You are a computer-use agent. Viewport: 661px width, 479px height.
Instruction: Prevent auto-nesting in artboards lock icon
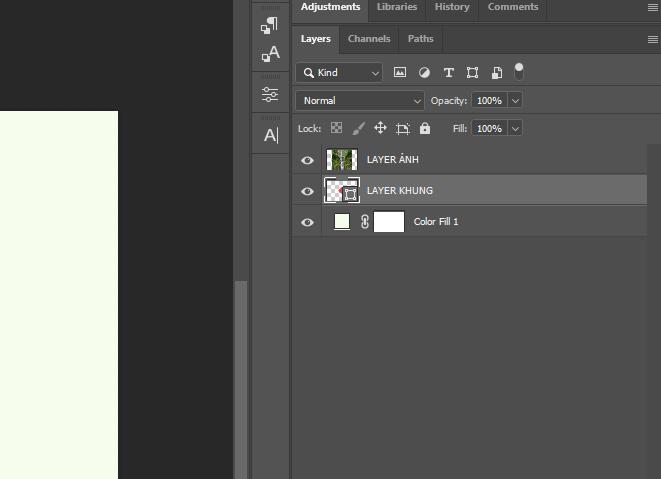coord(403,128)
